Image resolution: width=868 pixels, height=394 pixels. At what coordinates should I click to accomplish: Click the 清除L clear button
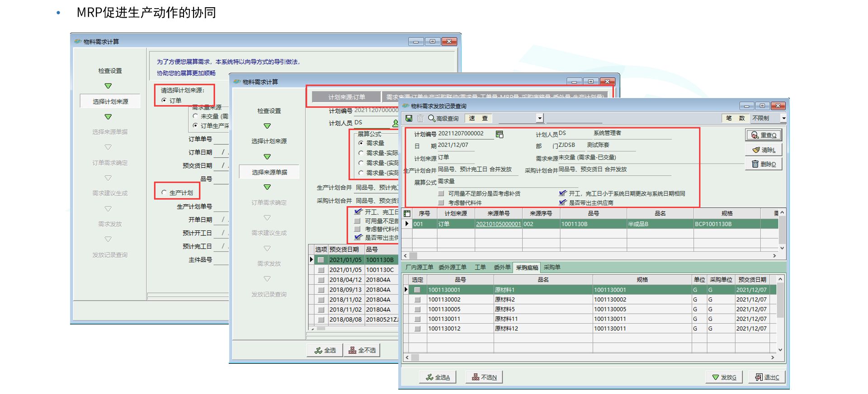pyautogui.click(x=763, y=150)
